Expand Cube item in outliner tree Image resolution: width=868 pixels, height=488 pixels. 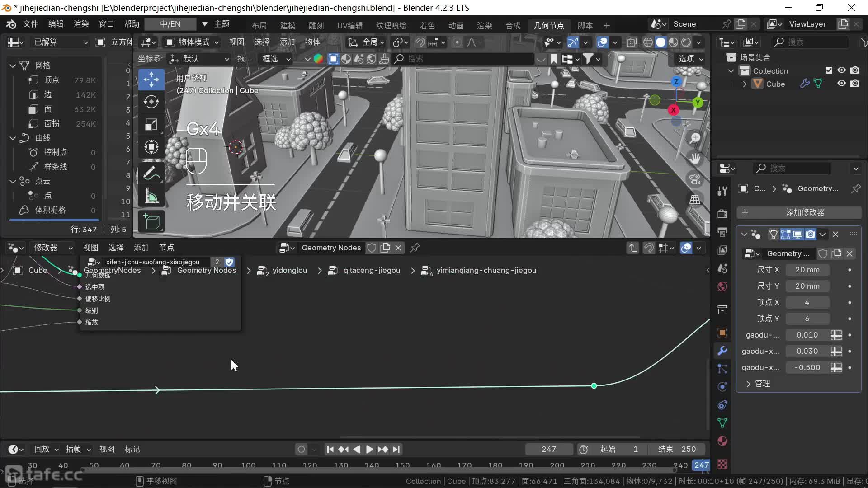click(745, 84)
